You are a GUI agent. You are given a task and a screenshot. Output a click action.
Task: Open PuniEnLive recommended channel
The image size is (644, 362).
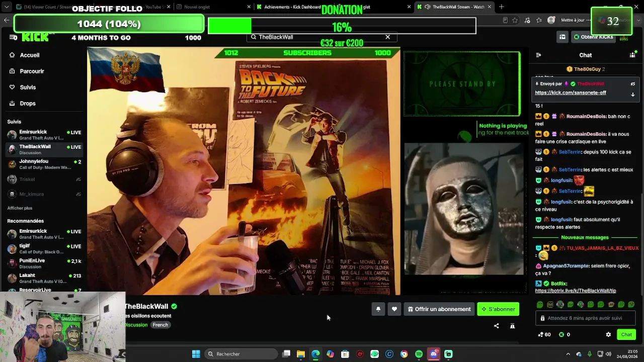(44, 263)
